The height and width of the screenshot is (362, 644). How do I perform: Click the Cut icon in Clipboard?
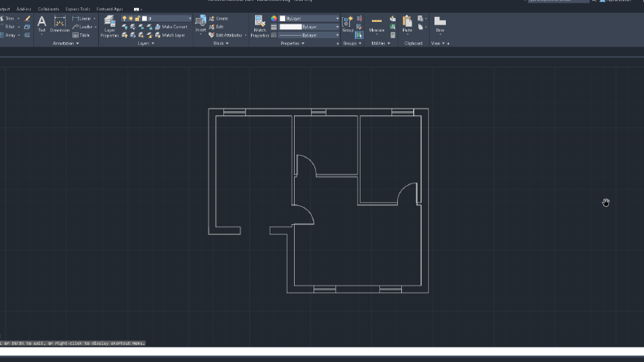coord(420,19)
